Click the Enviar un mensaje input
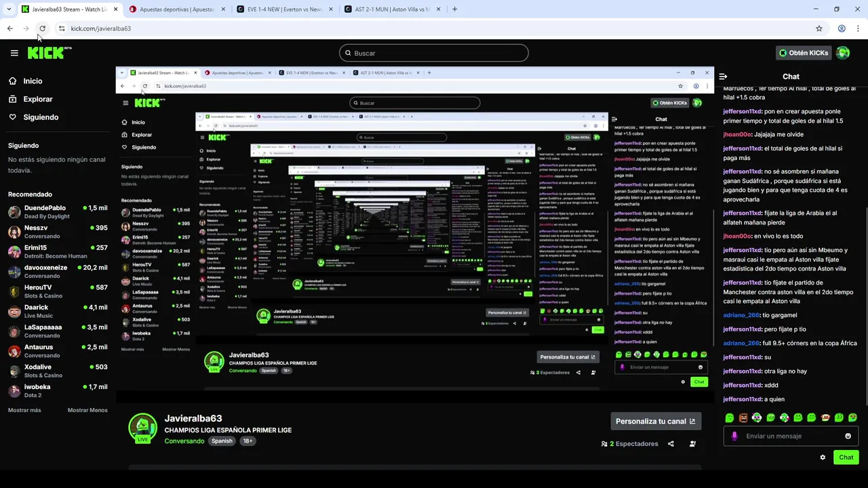 (x=791, y=436)
